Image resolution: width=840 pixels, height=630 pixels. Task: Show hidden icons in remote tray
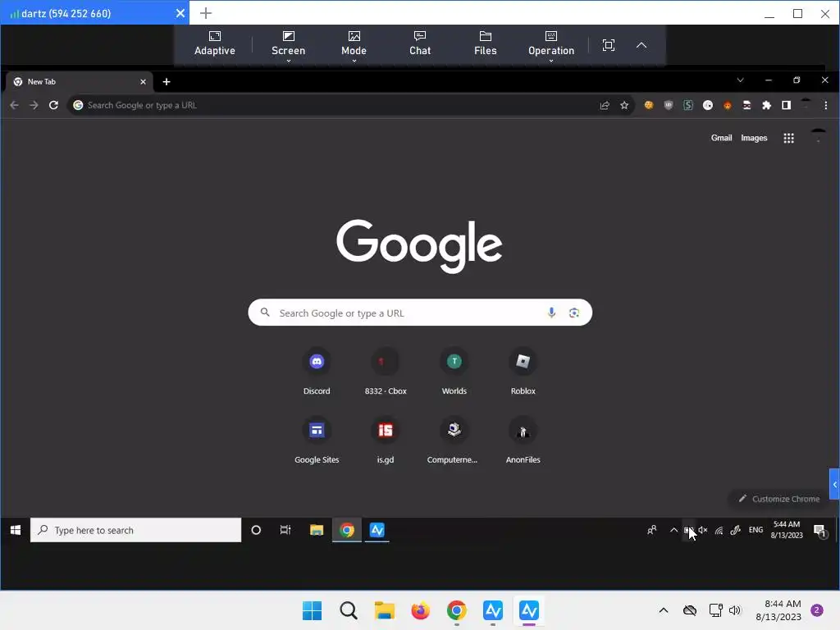pyautogui.click(x=673, y=530)
